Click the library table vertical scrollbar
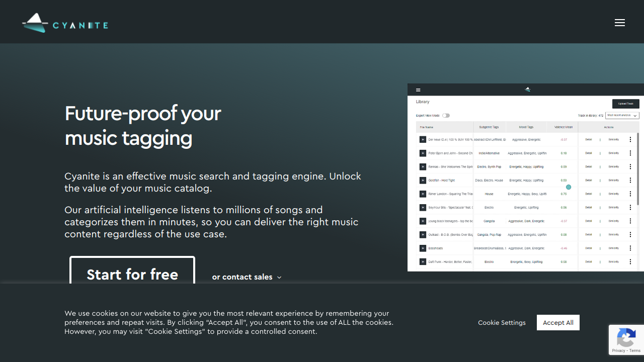644x362 pixels. point(638,169)
